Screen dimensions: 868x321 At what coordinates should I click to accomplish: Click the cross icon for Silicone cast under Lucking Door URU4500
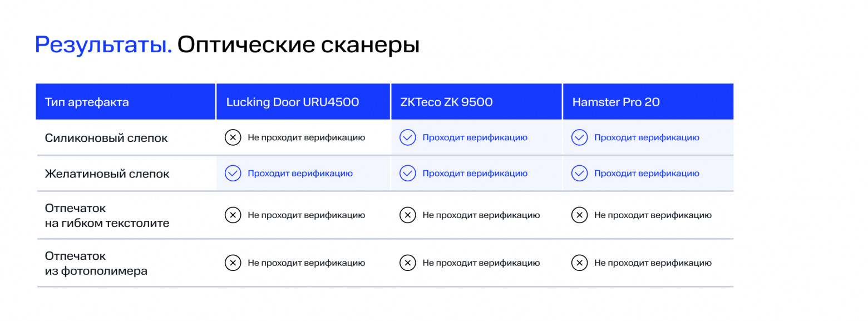233,137
